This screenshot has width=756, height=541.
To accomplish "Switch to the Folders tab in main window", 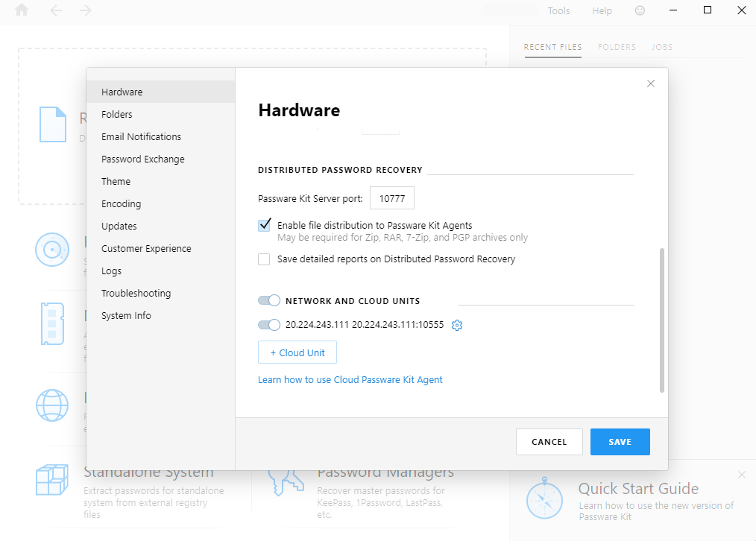I will (x=617, y=47).
